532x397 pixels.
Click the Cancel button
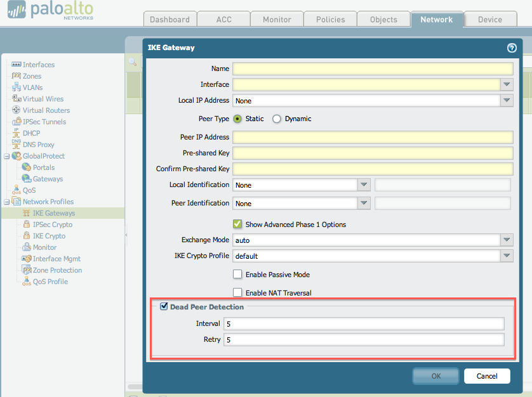coord(487,376)
